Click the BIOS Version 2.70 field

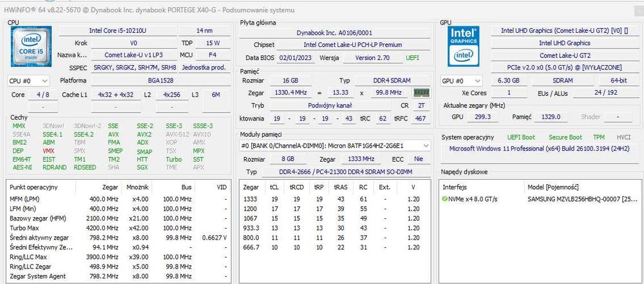coord(372,58)
